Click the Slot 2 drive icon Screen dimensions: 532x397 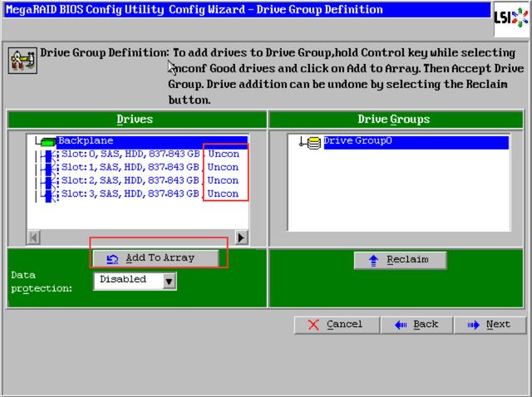click(52, 181)
